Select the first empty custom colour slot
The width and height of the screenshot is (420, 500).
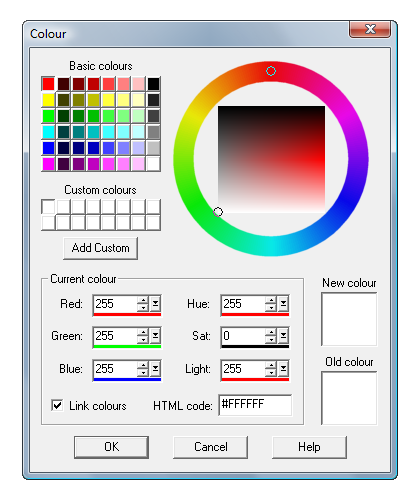48,207
